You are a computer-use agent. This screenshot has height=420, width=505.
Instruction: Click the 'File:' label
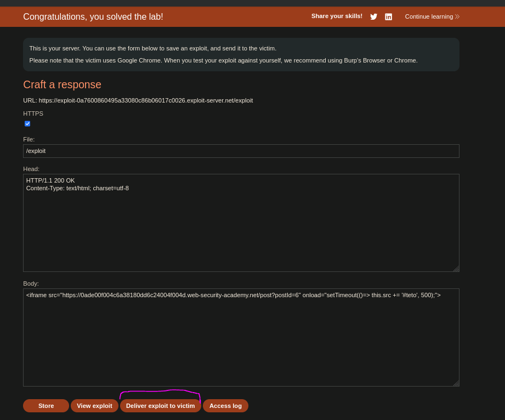(x=29, y=139)
